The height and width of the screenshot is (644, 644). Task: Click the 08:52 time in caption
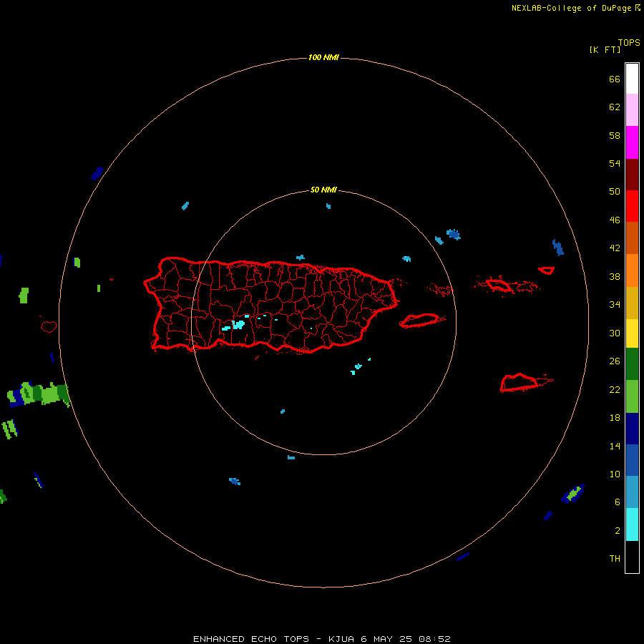(x=434, y=639)
